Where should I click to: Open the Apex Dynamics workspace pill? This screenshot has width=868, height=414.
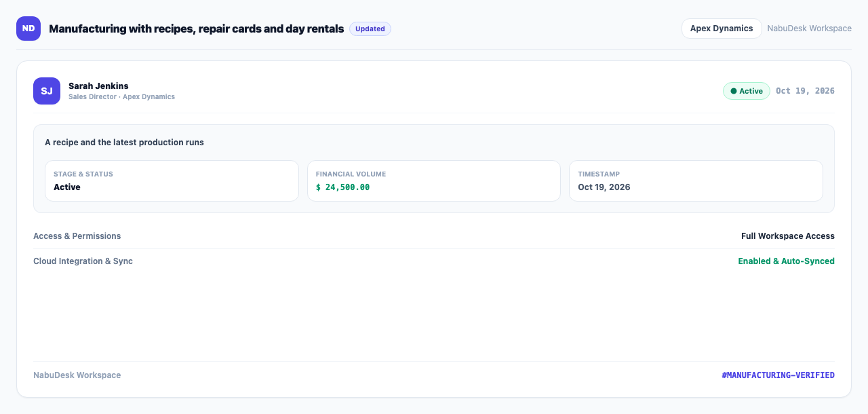click(722, 29)
